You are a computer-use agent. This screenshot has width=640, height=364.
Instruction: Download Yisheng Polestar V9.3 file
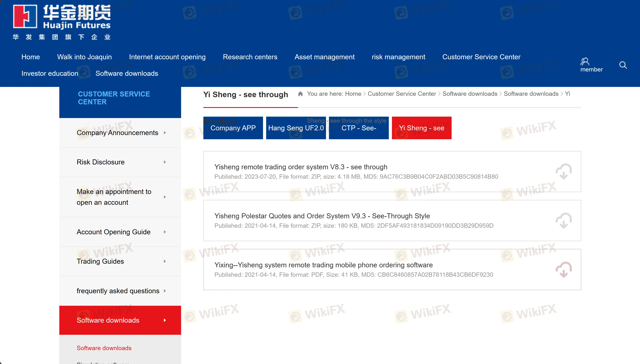(x=563, y=221)
